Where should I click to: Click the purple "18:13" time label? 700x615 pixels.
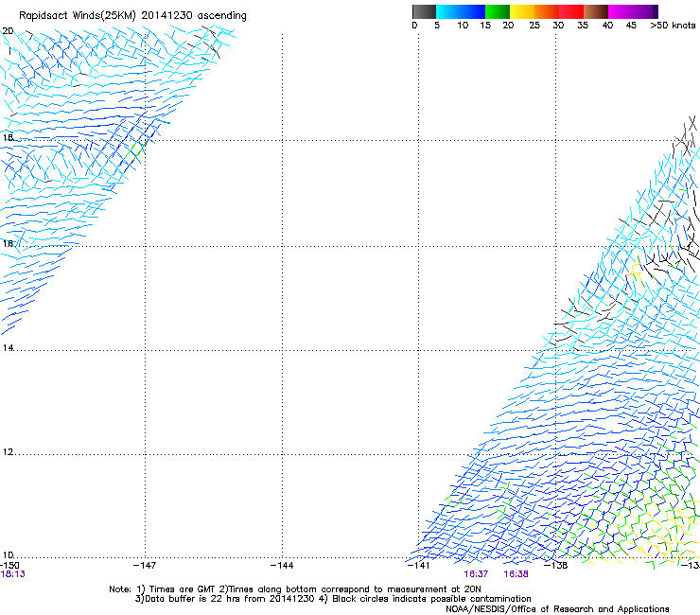click(x=12, y=574)
